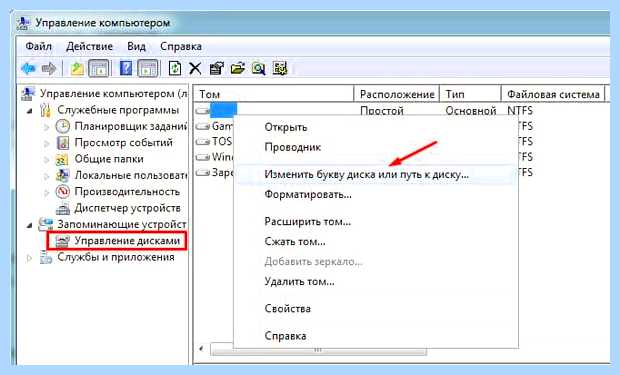Choose Проводник in the context menu

tap(293, 147)
